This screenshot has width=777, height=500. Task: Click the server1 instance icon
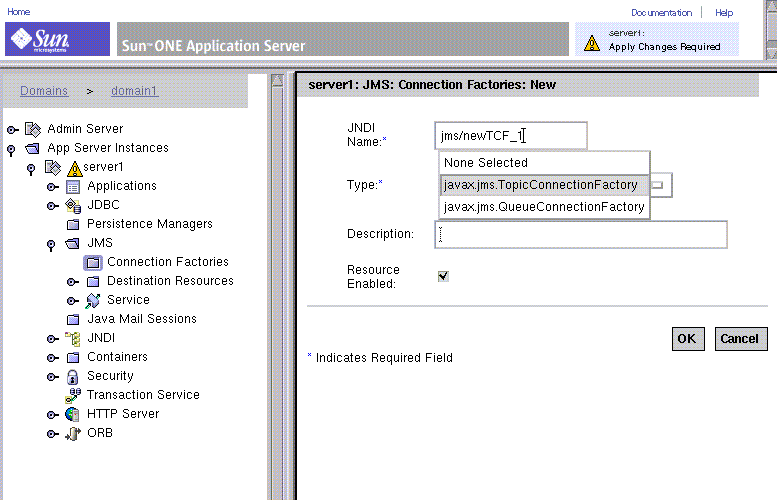[53, 167]
